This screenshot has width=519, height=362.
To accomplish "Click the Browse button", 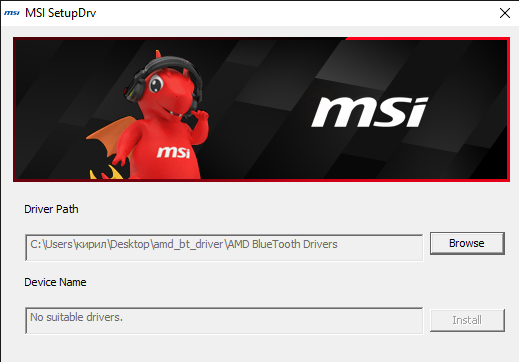I will 467,243.
